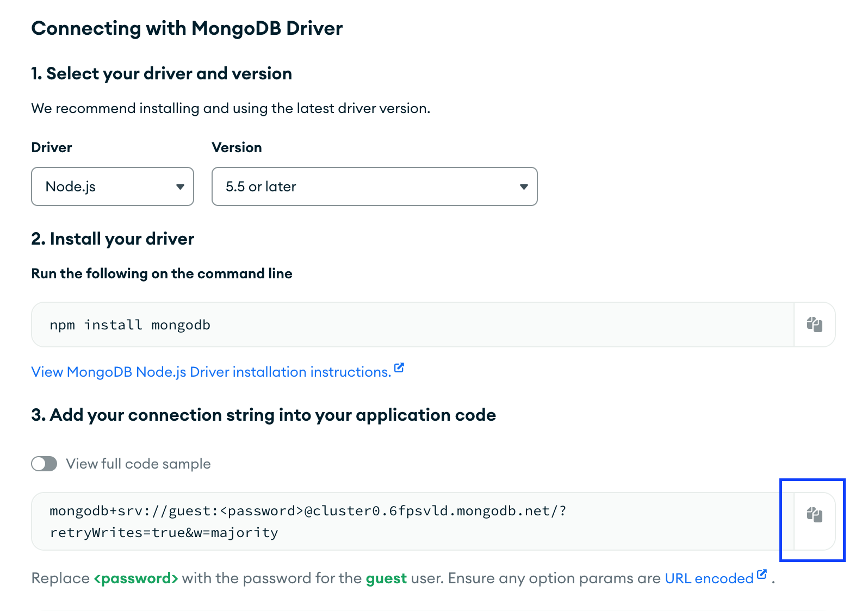Image resolution: width=868 pixels, height=611 pixels.
Task: Open the Driver dropdown showing Node.js
Action: (x=113, y=186)
